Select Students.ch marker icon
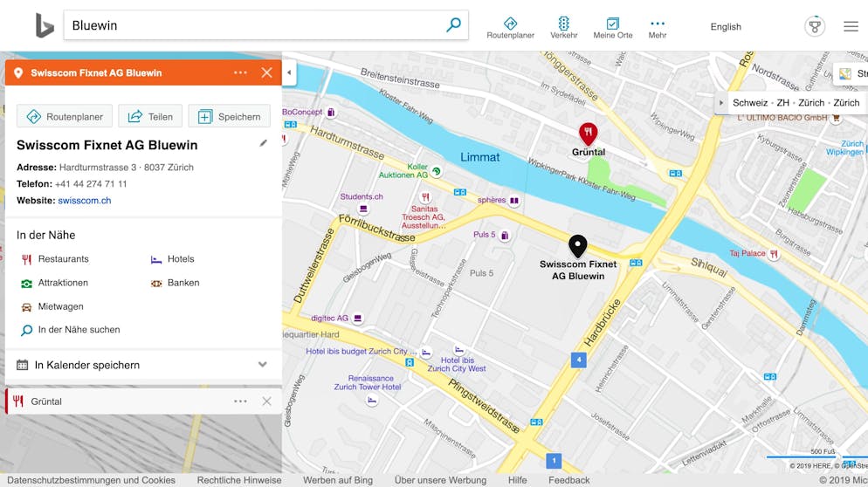The width and height of the screenshot is (868, 487). [x=363, y=209]
